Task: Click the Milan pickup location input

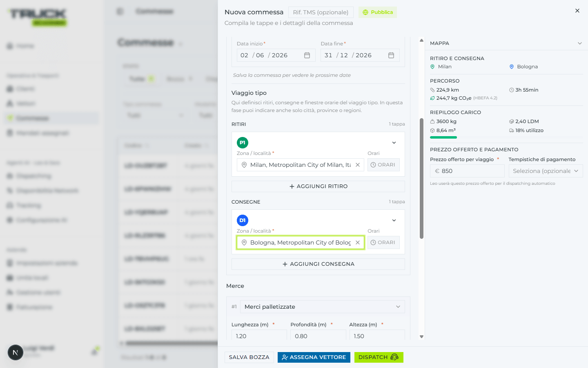Action: 300,165
